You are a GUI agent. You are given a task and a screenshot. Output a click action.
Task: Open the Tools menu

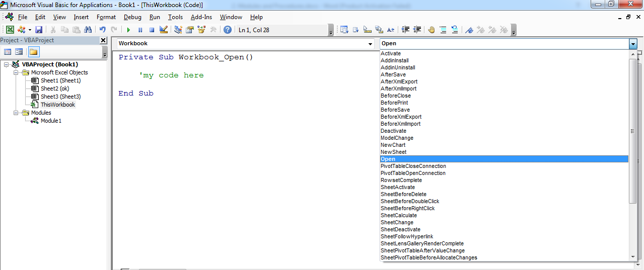point(175,17)
